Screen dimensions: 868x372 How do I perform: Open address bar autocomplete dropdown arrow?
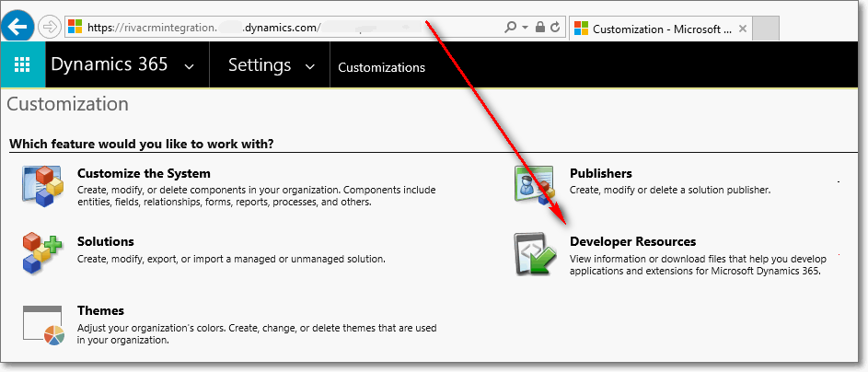(x=525, y=27)
